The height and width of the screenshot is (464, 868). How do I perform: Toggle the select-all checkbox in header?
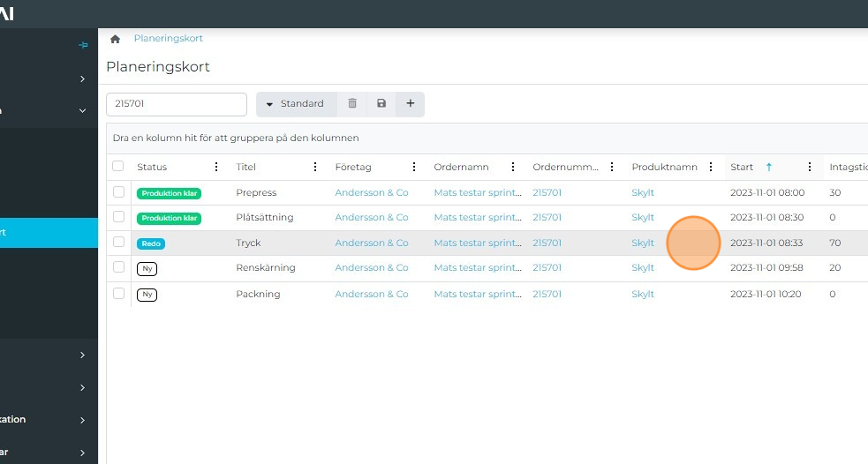[x=118, y=167]
